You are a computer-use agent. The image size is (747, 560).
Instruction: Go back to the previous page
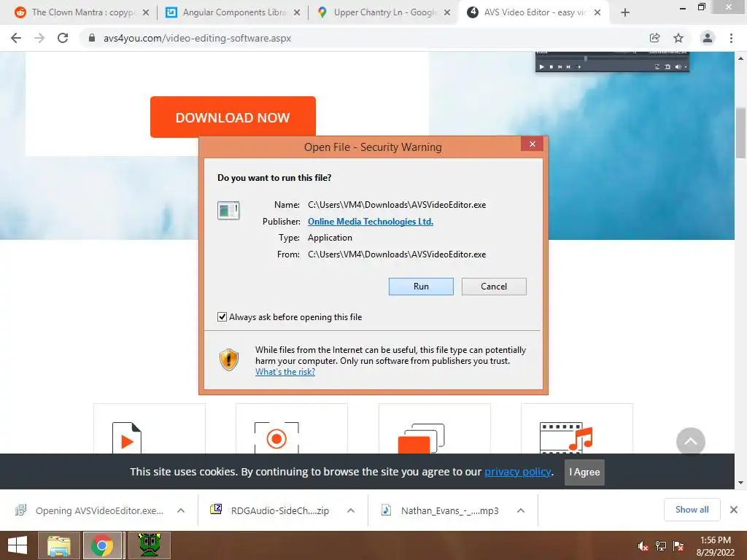click(x=16, y=38)
